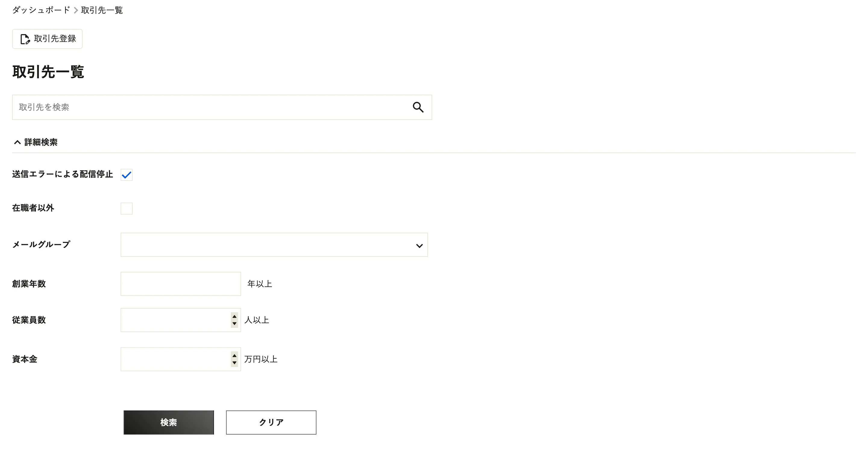Click the magnifying glass search icon

click(418, 107)
